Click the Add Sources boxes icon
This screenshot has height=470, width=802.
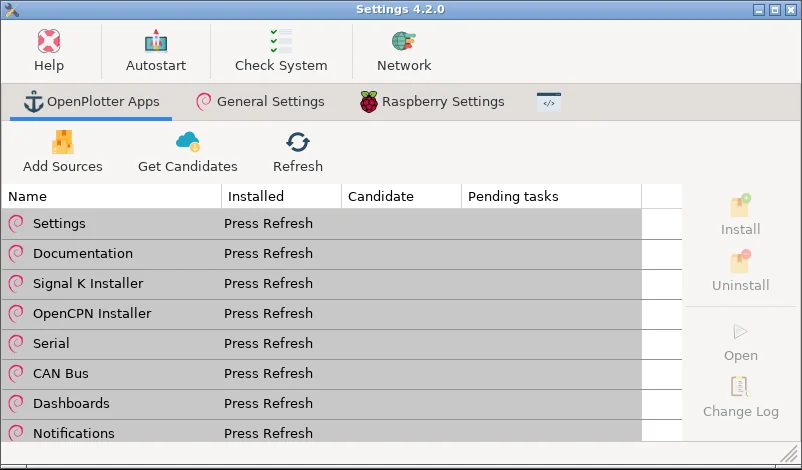coord(63,142)
